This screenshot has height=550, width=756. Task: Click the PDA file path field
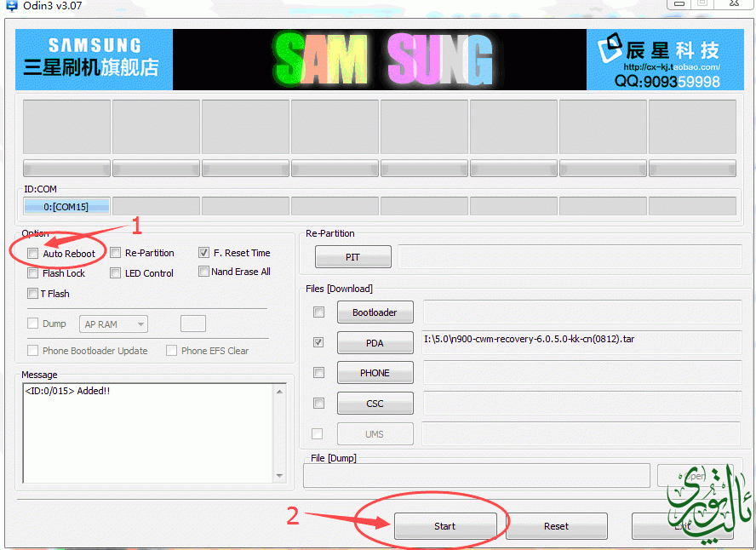click(581, 342)
